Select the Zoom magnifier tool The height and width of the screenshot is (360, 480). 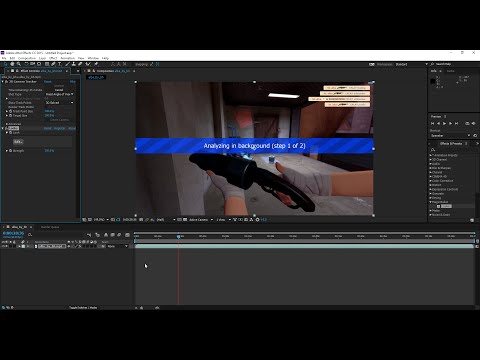(x=19, y=64)
